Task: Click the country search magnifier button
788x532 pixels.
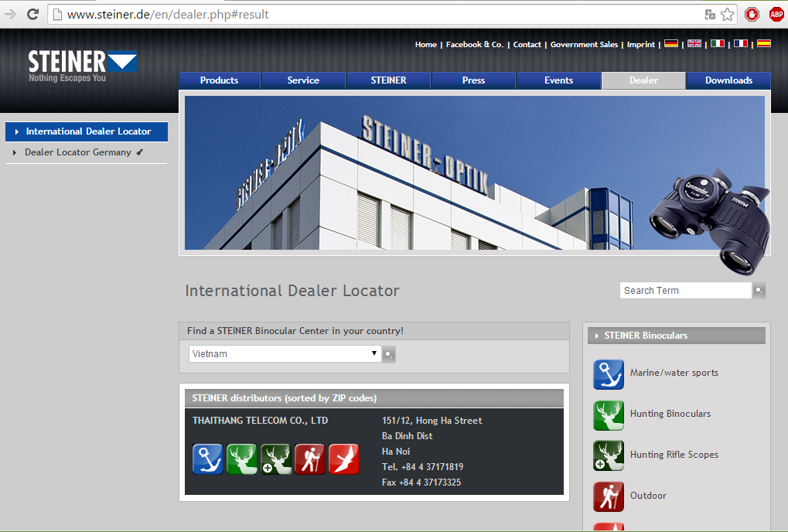Action: [388, 354]
